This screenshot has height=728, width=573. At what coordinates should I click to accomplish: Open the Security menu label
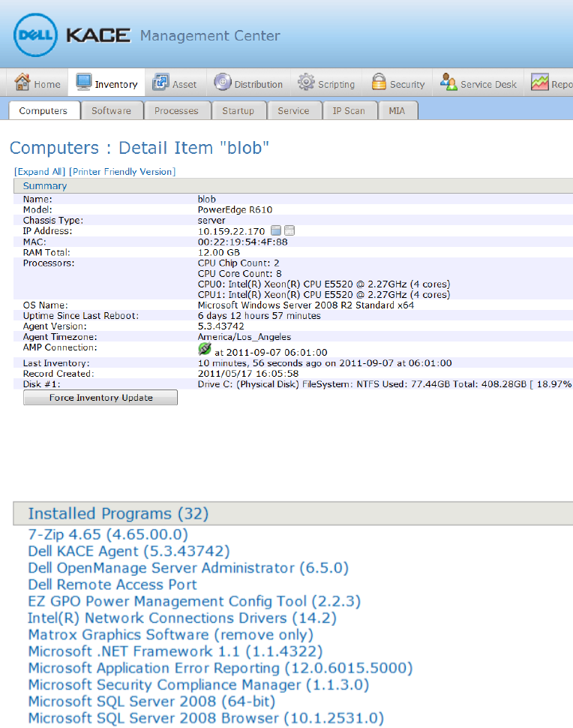407,85
